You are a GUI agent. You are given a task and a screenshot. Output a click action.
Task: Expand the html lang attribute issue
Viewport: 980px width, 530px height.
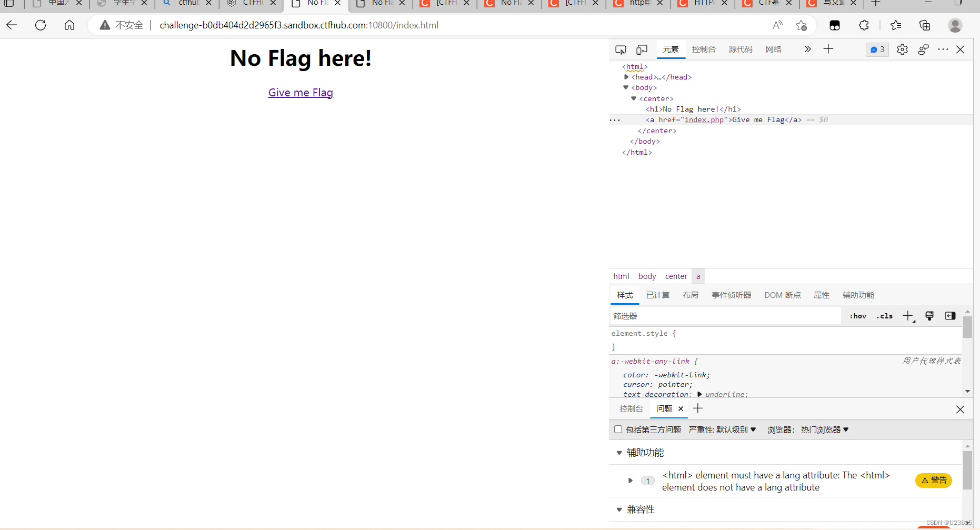click(x=630, y=481)
